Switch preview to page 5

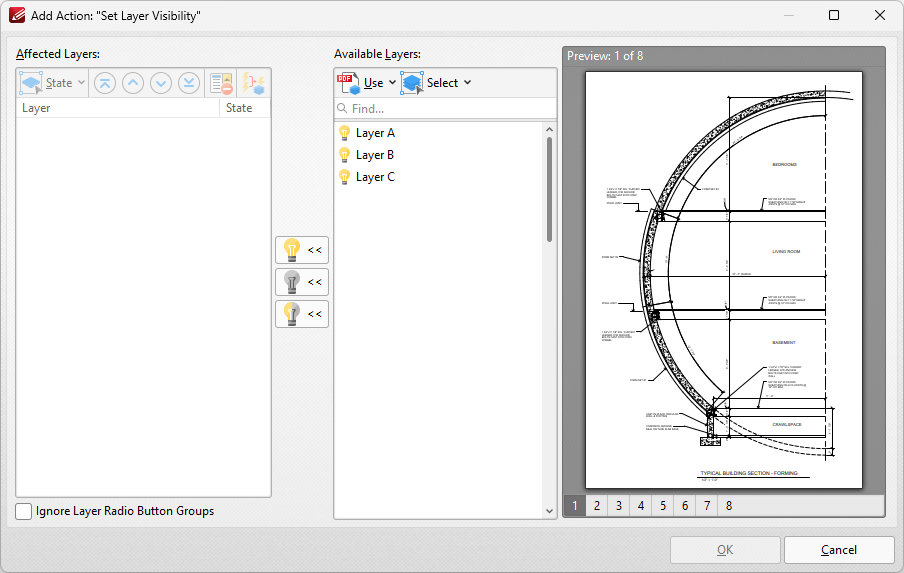(x=663, y=506)
